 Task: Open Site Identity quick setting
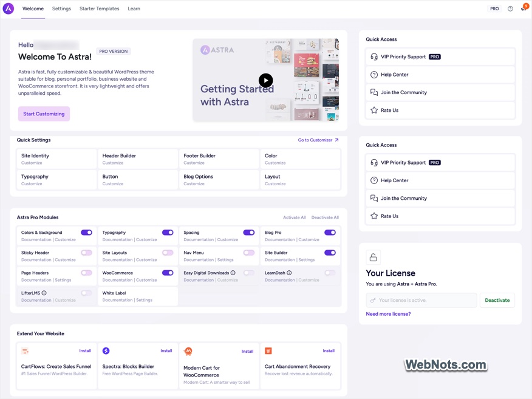click(56, 159)
